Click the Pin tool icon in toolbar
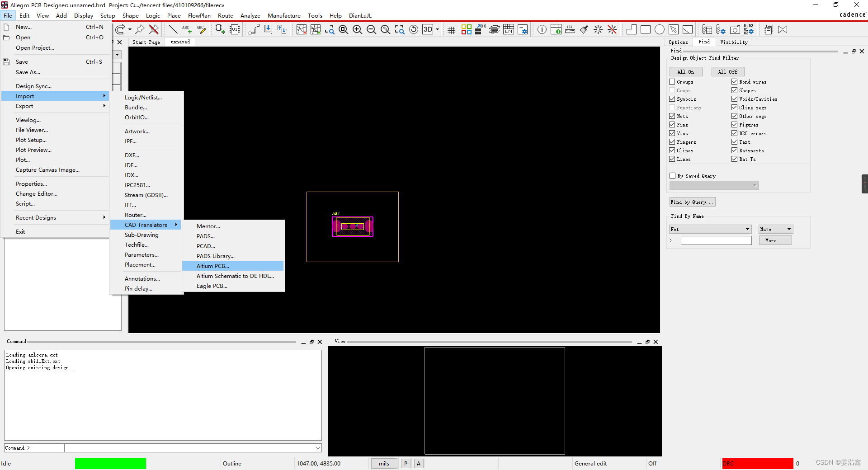Image resolution: width=868 pixels, height=470 pixels. pos(140,30)
